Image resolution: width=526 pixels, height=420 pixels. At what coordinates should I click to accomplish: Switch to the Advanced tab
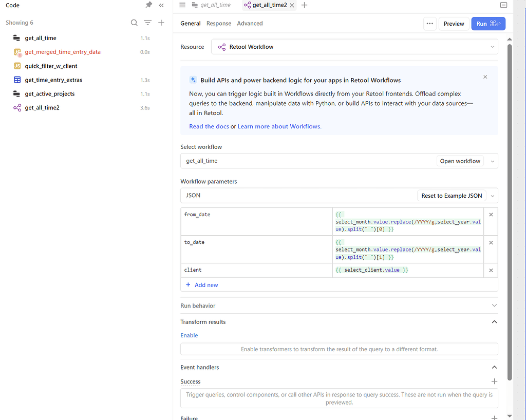point(250,23)
